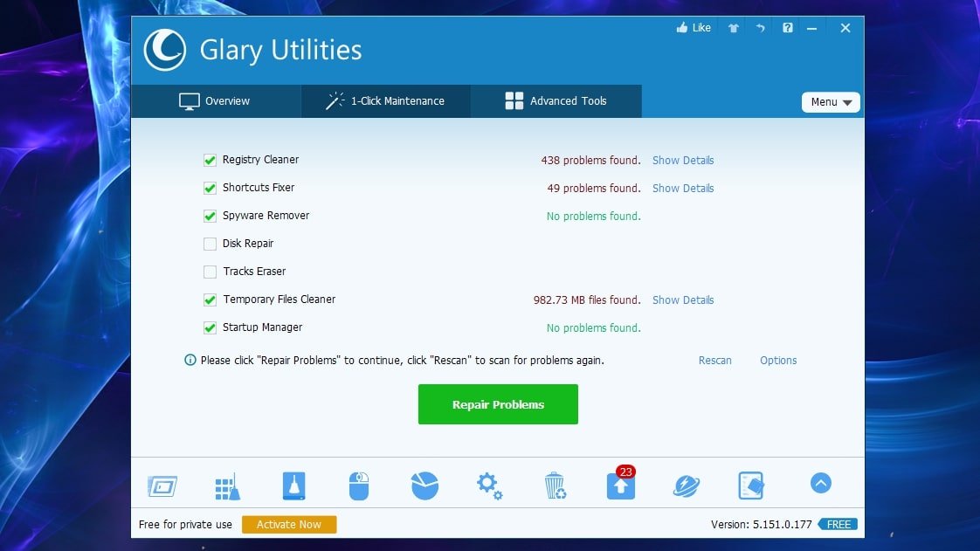The image size is (980, 551).
Task: Switch to the Overview tab
Action: [x=216, y=101]
